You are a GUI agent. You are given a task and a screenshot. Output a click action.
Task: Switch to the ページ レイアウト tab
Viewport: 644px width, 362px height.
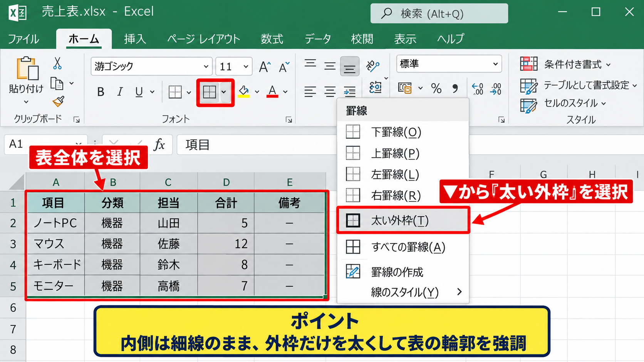(x=203, y=39)
